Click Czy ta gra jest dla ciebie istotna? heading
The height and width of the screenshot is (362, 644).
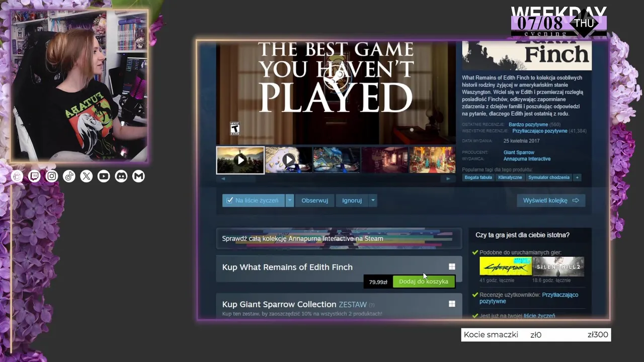click(x=522, y=235)
